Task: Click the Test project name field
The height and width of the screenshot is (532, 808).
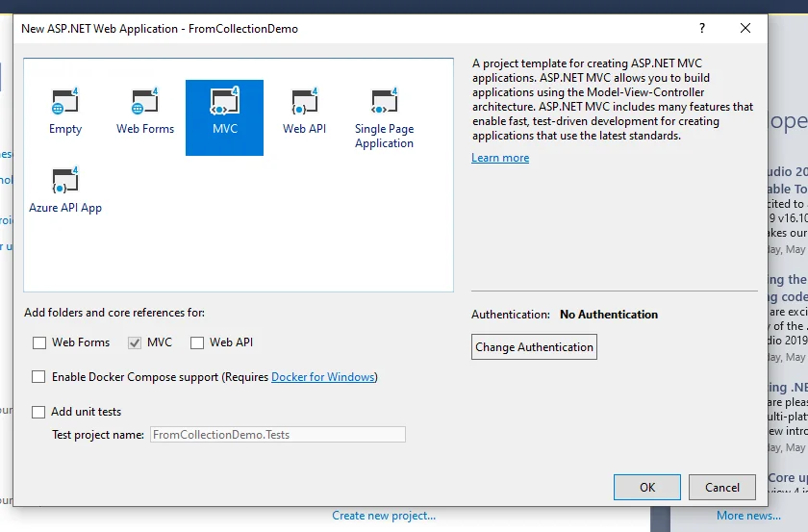Action: tap(278, 435)
